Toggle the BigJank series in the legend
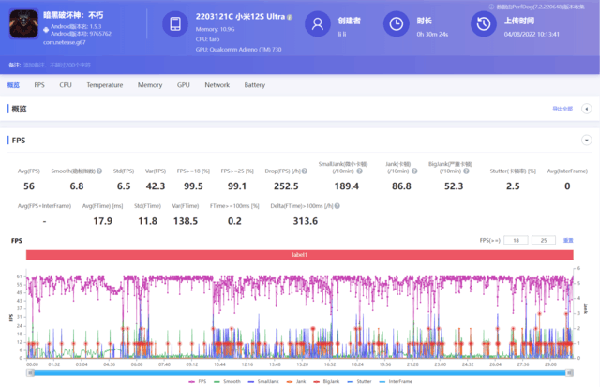600x387 pixels. [x=326, y=382]
